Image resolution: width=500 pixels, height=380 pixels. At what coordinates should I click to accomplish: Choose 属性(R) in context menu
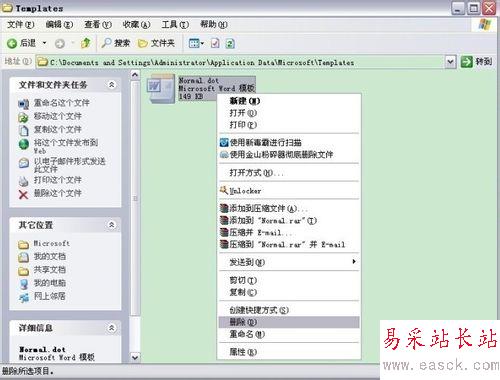click(289, 352)
